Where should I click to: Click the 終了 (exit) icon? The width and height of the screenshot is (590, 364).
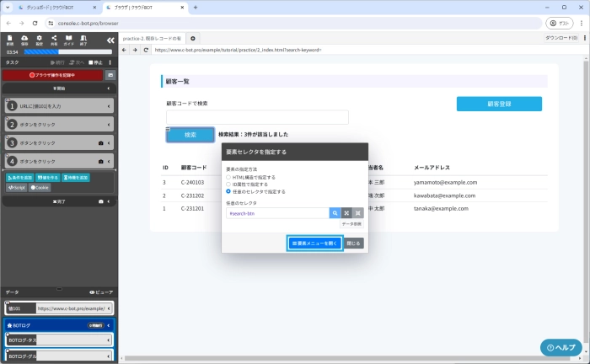(x=83, y=39)
